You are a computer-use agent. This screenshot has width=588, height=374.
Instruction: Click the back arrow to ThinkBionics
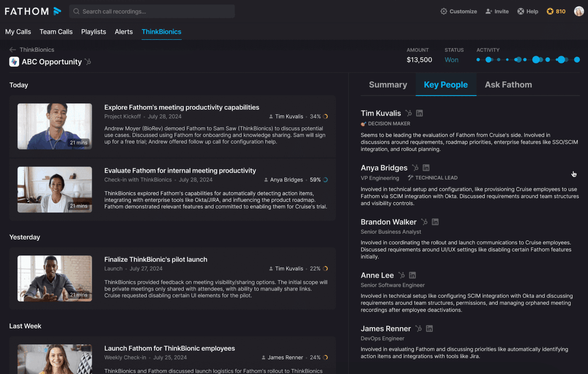13,50
